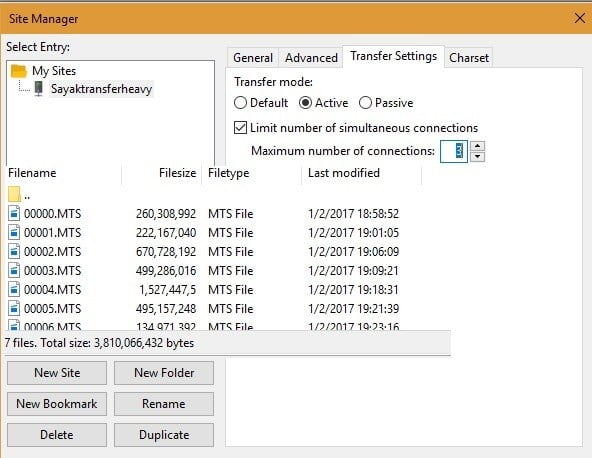Viewport: 592px width, 458px height.
Task: Choose the Passive transfer mode option
Action: click(365, 103)
